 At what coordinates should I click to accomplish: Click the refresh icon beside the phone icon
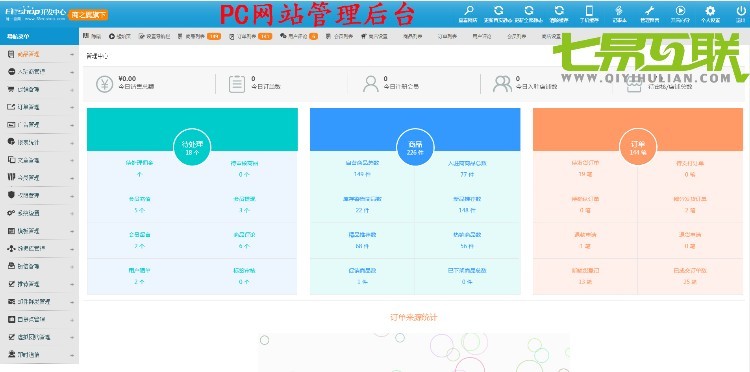click(559, 10)
